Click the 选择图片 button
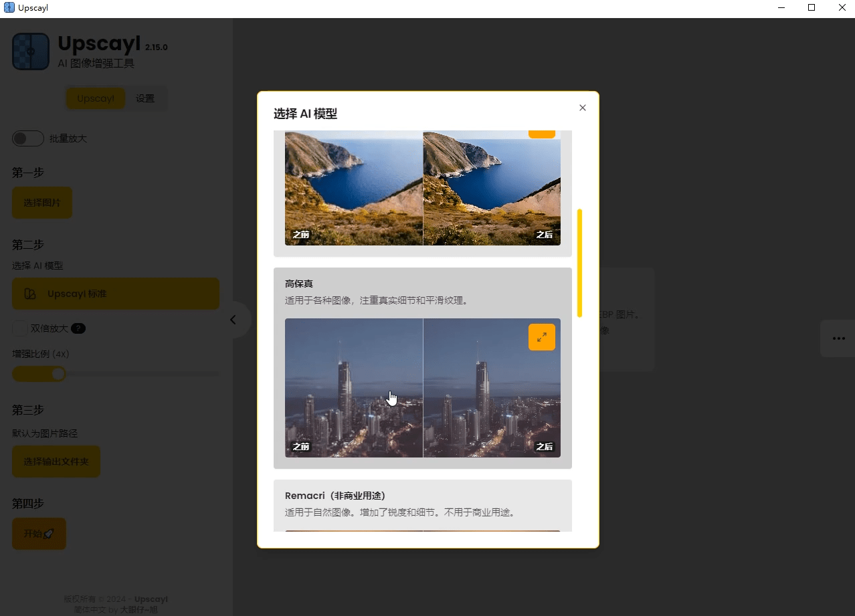The image size is (855, 616). point(41,202)
